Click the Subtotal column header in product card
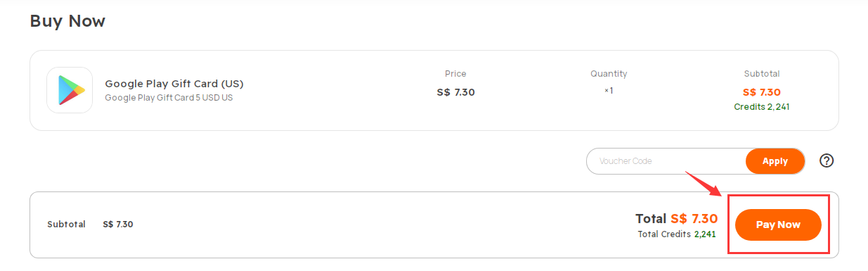This screenshot has height=271, width=868. (762, 73)
